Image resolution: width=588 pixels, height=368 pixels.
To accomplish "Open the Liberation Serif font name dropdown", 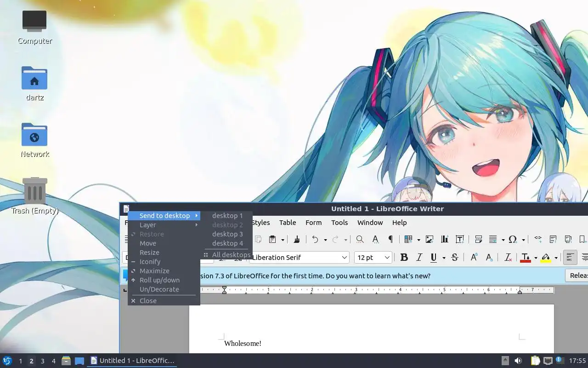I will click(x=345, y=258).
